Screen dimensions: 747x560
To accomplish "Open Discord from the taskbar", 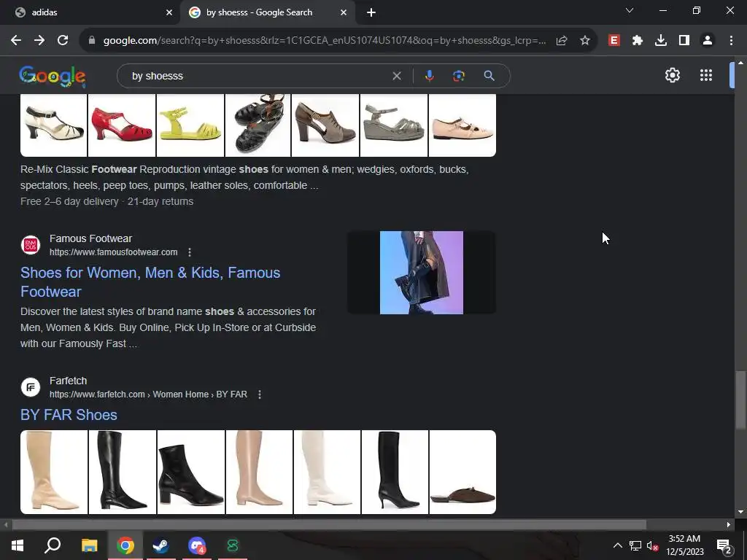I will click(196, 545).
